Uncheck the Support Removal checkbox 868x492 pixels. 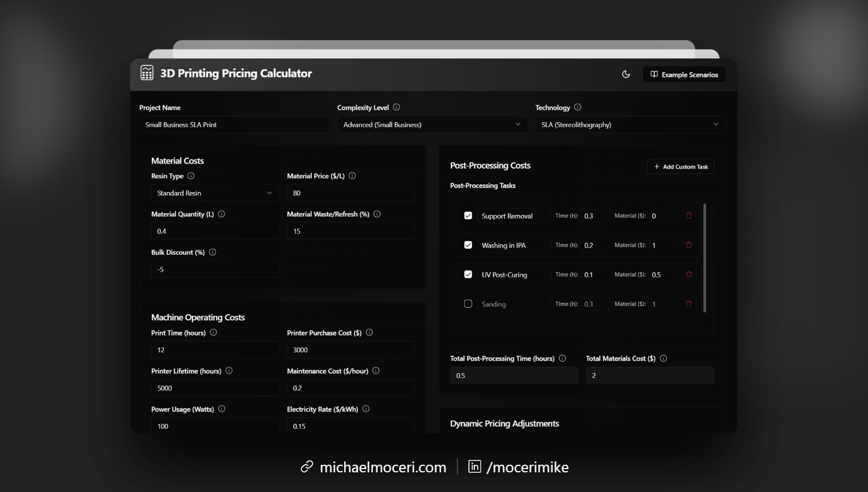click(468, 215)
